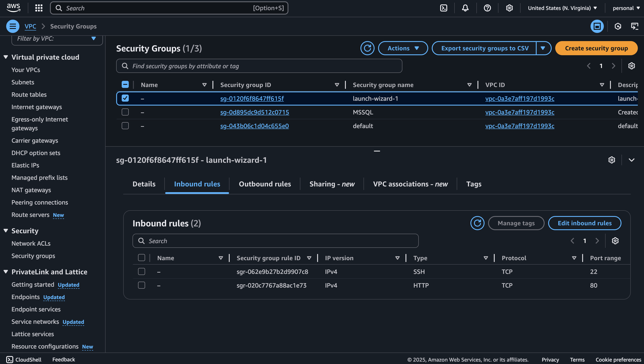The height and width of the screenshot is (364, 644).
Task: Click CloudShell in the footer
Action: click(24, 360)
